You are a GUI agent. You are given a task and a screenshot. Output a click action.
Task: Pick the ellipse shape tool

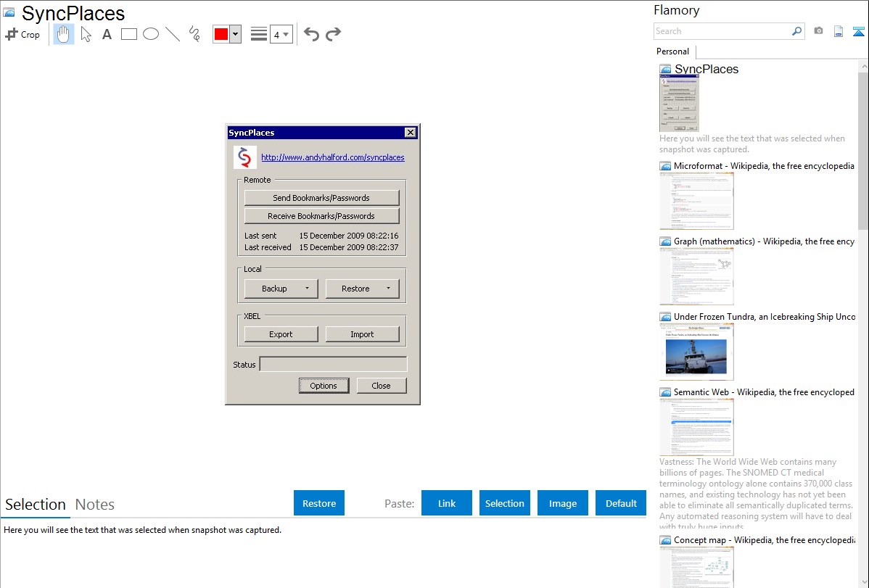151,34
